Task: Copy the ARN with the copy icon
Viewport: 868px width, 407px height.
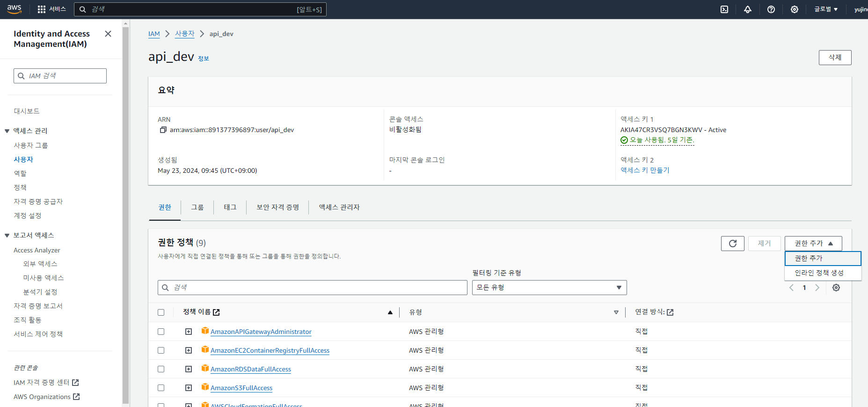Action: coord(163,130)
